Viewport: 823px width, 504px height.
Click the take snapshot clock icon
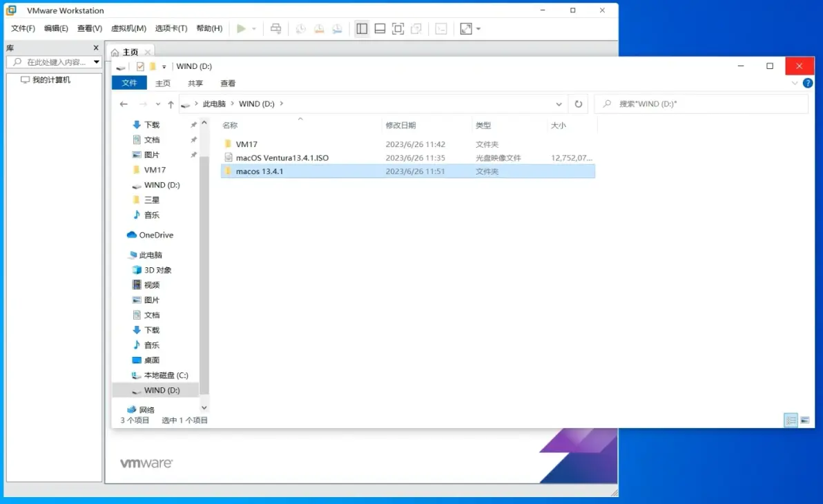click(301, 29)
